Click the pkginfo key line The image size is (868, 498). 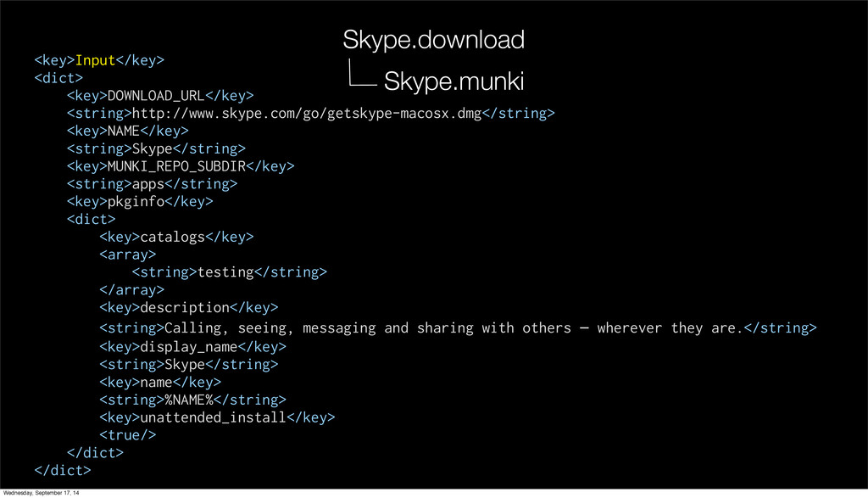click(140, 202)
